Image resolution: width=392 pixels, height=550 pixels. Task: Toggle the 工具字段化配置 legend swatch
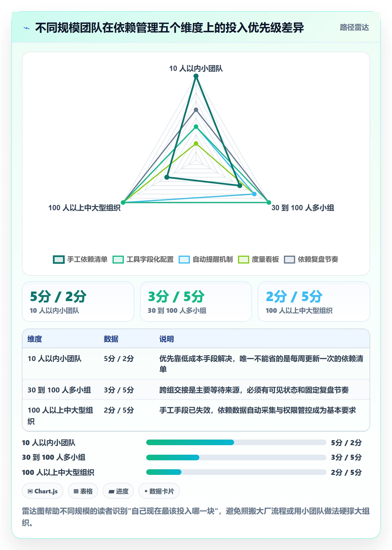pos(118,260)
